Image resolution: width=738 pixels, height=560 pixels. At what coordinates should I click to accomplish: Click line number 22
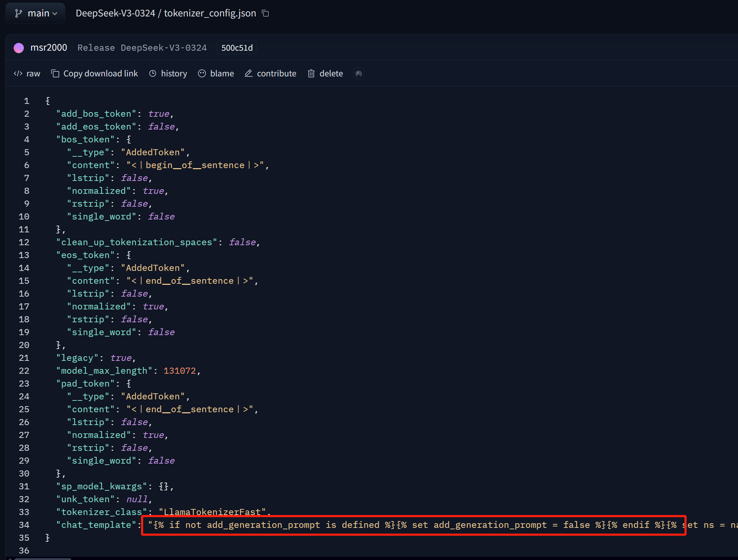(24, 371)
